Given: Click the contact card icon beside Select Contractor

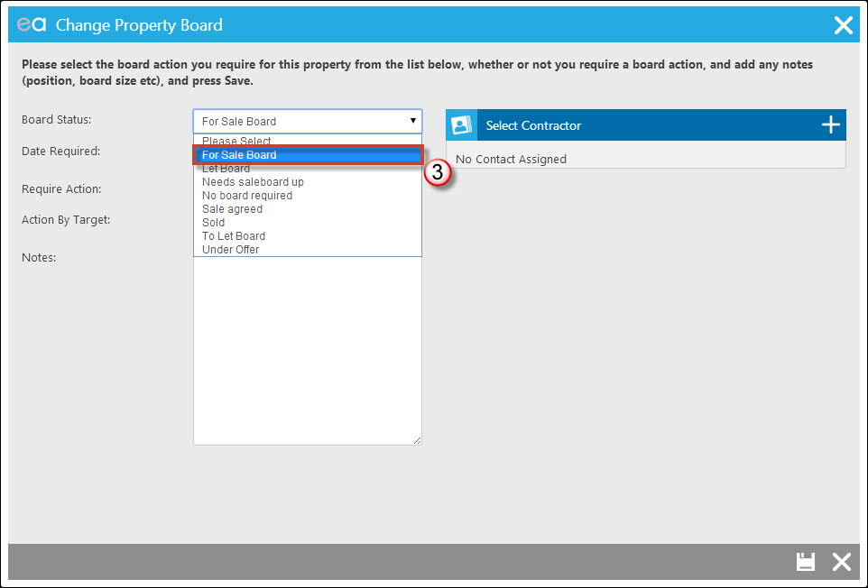Looking at the screenshot, I should point(461,125).
